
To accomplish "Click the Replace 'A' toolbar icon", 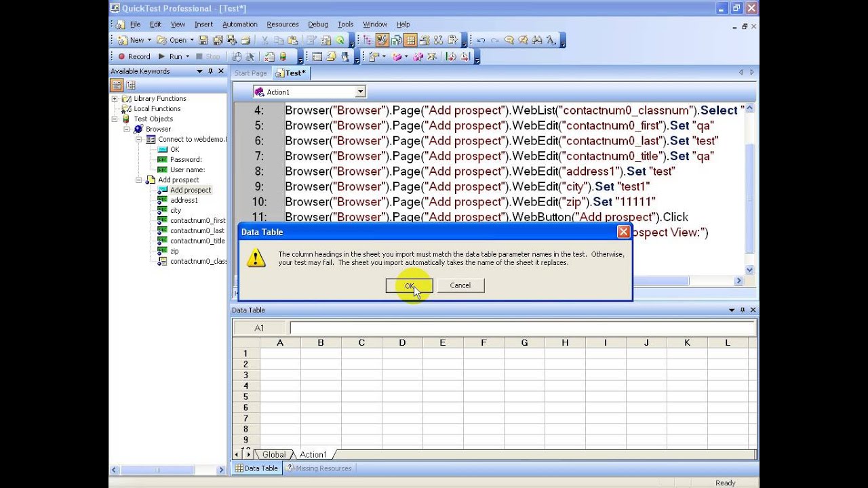I will click(551, 40).
